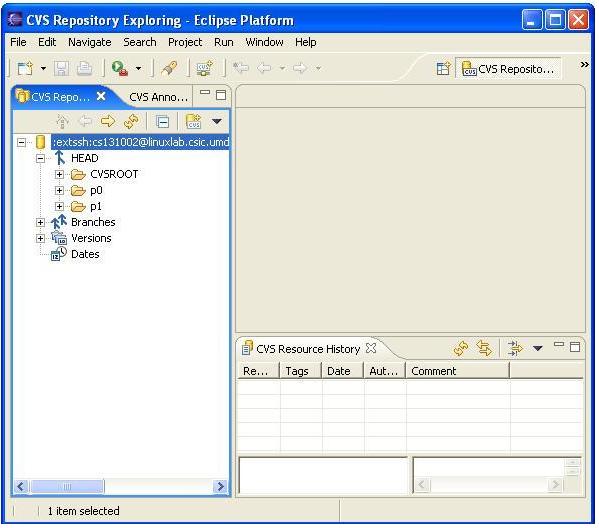Viewport: 599px width, 528px height.
Task: Collapse the extssh repository root node
Action: (x=22, y=143)
